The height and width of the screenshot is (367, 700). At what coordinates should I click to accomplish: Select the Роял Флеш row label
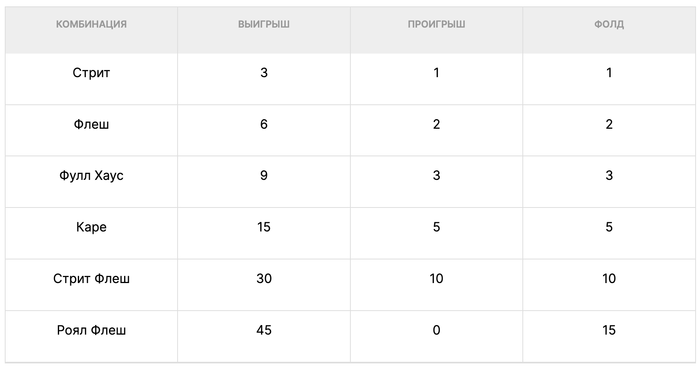click(91, 330)
